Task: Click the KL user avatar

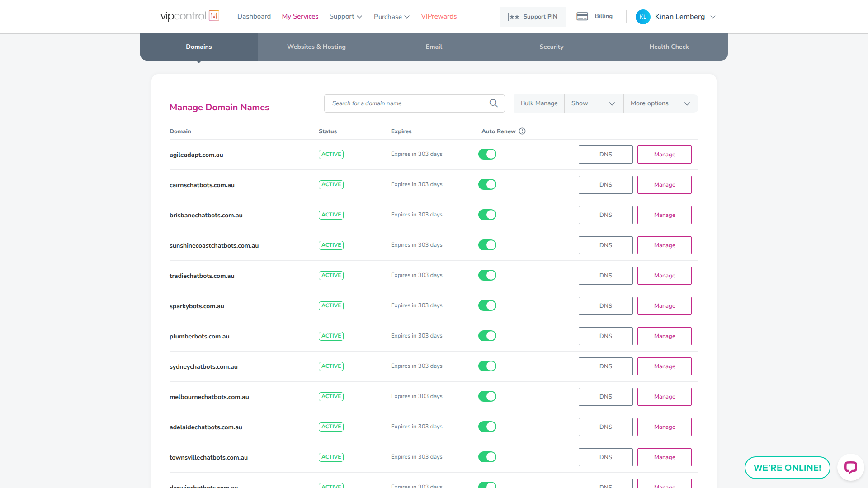Action: coord(643,17)
